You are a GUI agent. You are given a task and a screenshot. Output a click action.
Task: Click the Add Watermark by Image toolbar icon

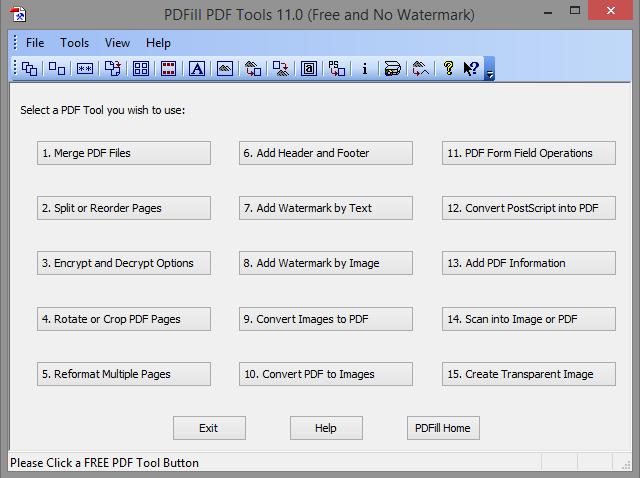pyautogui.click(x=225, y=69)
